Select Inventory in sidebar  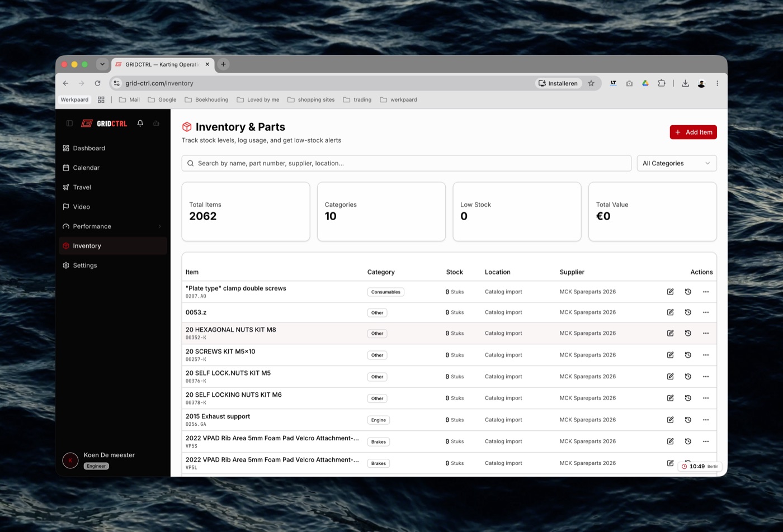coord(113,246)
